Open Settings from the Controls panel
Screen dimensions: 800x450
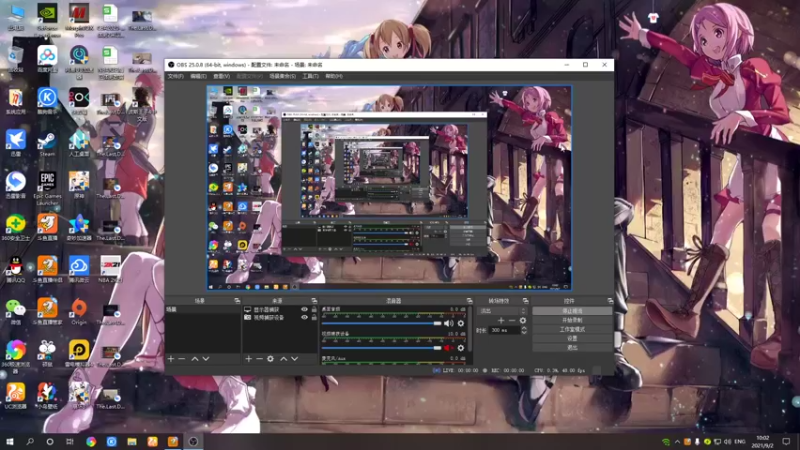572,338
